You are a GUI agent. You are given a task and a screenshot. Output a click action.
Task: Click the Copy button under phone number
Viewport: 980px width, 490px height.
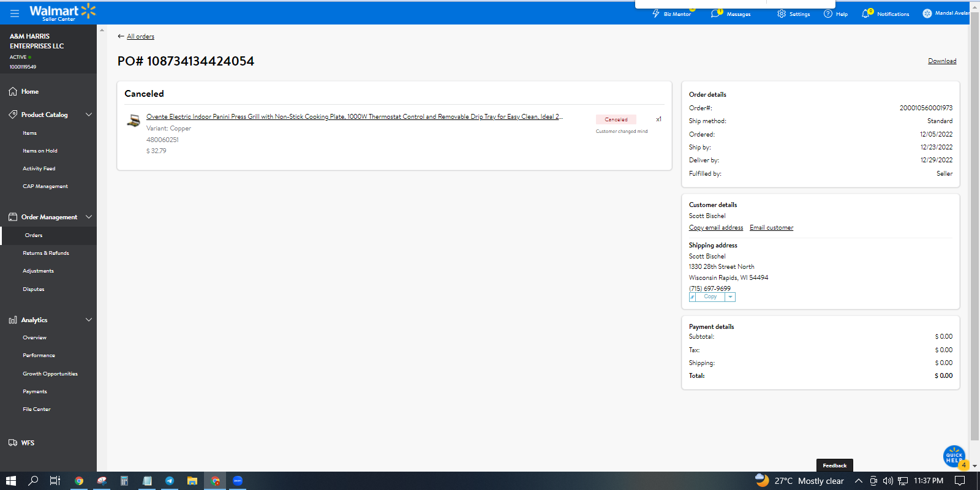pos(710,297)
